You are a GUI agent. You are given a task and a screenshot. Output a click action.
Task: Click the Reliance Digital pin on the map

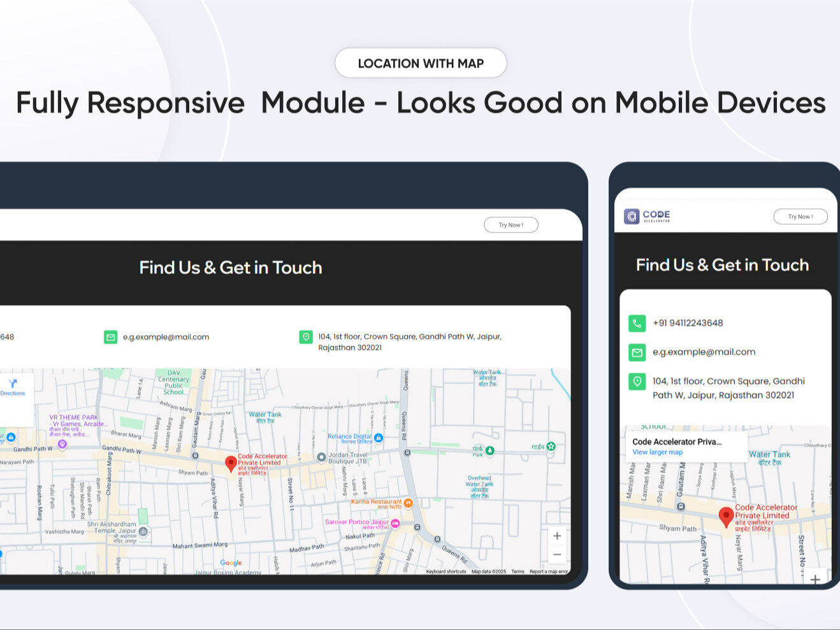[379, 438]
